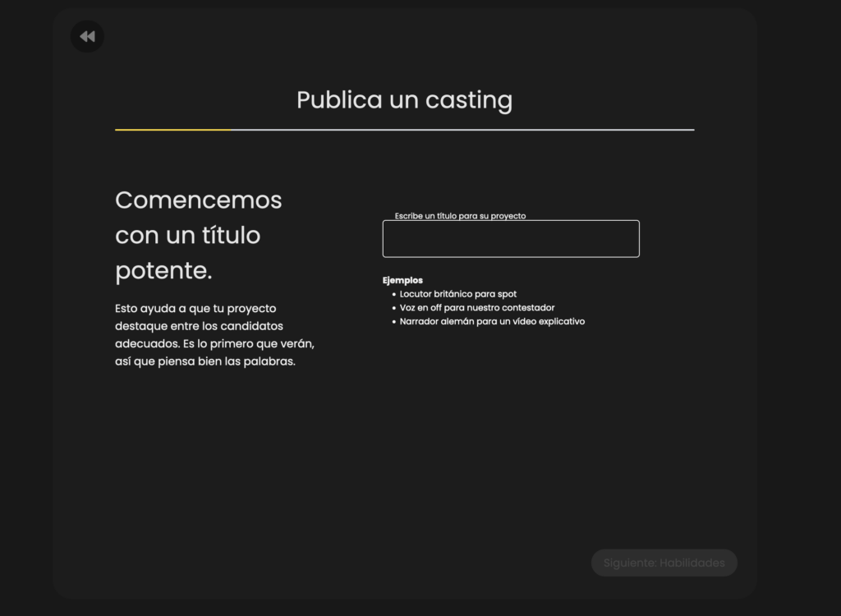Click the double-arrow back icon
The height and width of the screenshot is (616, 841).
(87, 36)
